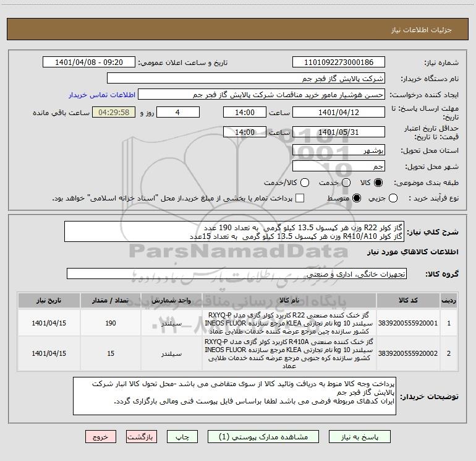
Task: Click row 2 unit cell سیلندر
Action: [171, 353]
